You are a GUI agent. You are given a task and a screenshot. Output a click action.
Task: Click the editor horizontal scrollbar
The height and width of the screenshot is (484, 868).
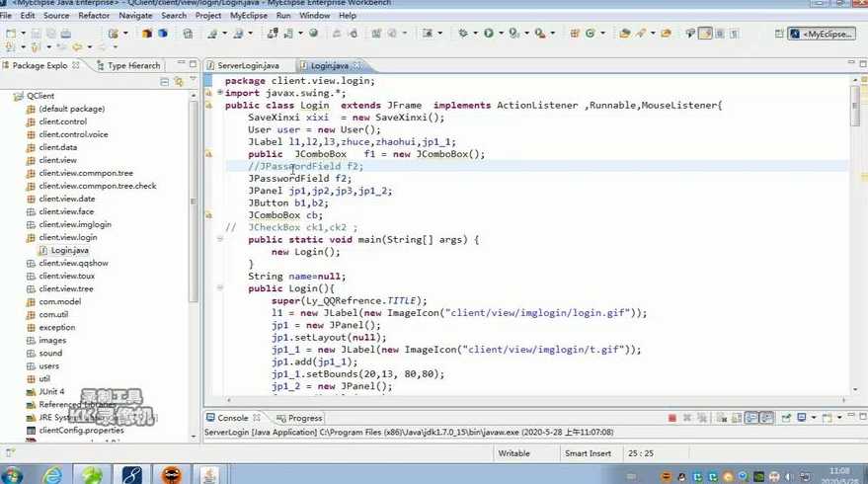536,399
